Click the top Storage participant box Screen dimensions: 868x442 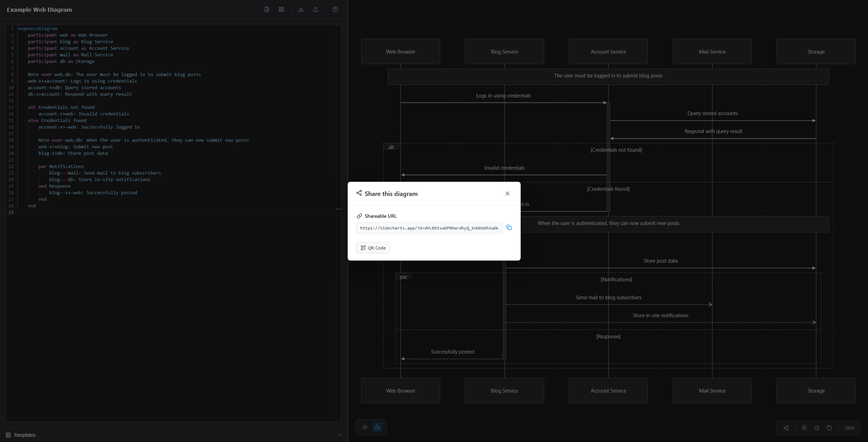pos(816,51)
